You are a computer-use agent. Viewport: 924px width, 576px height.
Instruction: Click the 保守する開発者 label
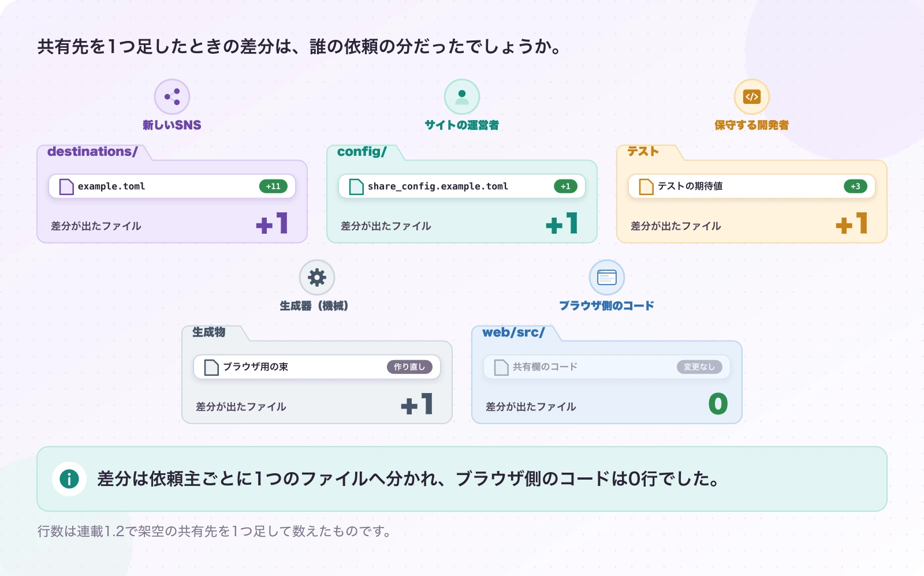(x=752, y=125)
